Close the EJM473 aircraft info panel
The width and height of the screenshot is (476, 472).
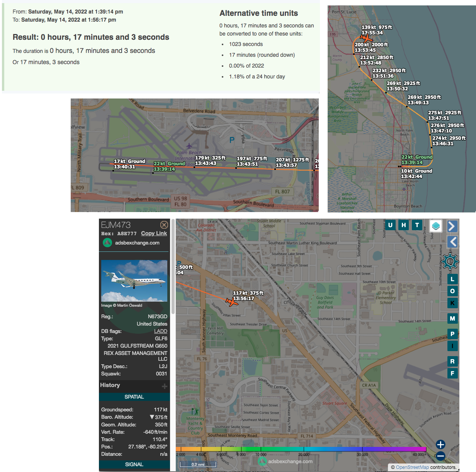pyautogui.click(x=164, y=225)
